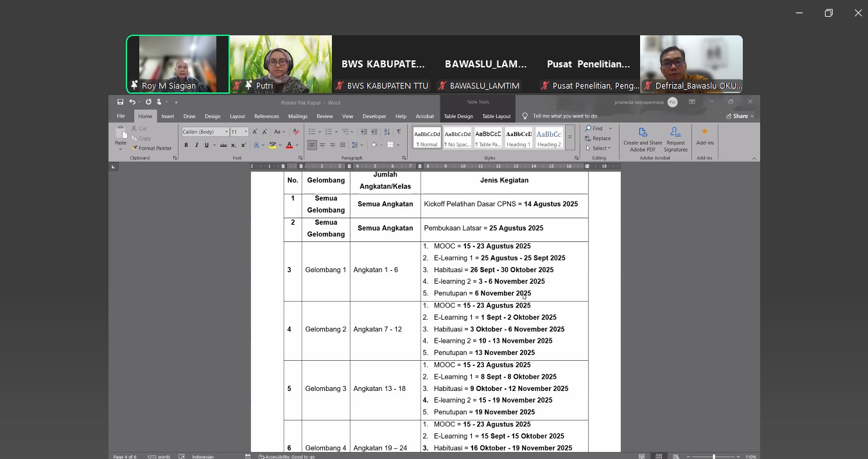Viewport: 868px width, 459px height.
Task: Justify the paragraph text
Action: pyautogui.click(x=343, y=145)
